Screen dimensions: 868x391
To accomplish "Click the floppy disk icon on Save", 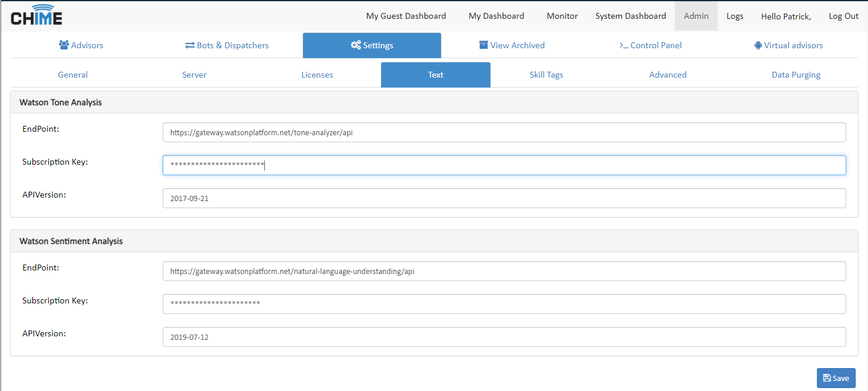I will click(x=827, y=378).
